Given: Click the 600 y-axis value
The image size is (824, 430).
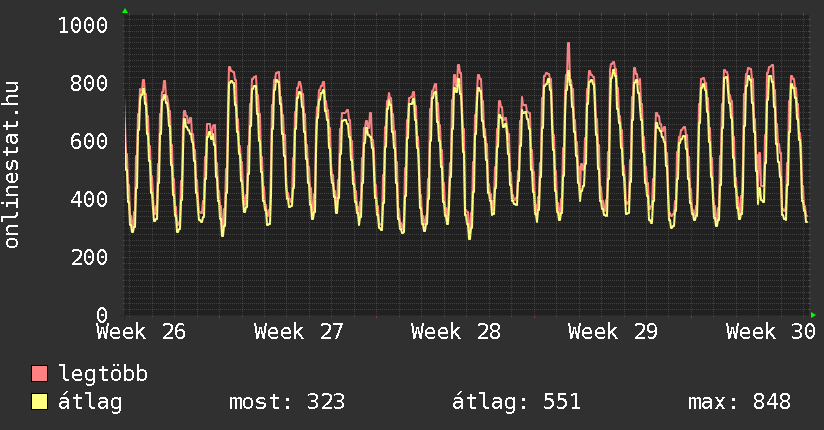Looking at the screenshot, I should coord(89,141).
